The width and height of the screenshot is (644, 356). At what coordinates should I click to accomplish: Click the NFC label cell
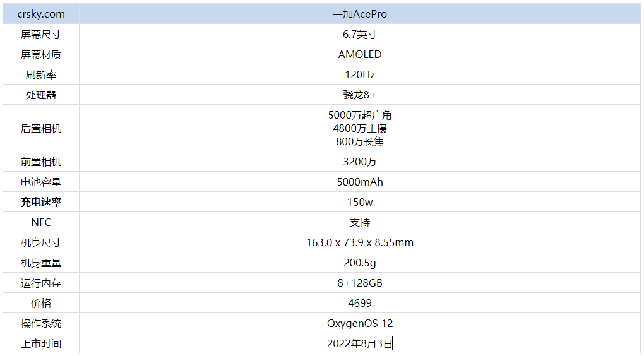(41, 222)
